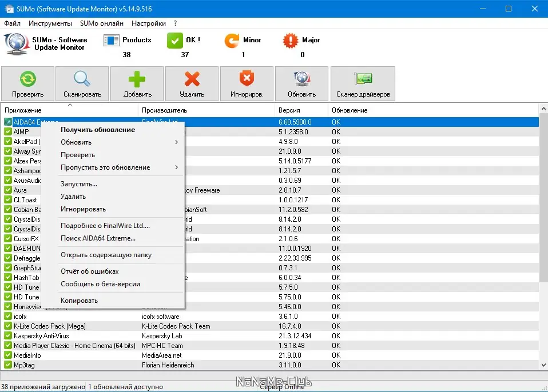This screenshot has height=392, width=548.
Task: Select the MediaArea.net cell
Action: pyautogui.click(x=161, y=355)
